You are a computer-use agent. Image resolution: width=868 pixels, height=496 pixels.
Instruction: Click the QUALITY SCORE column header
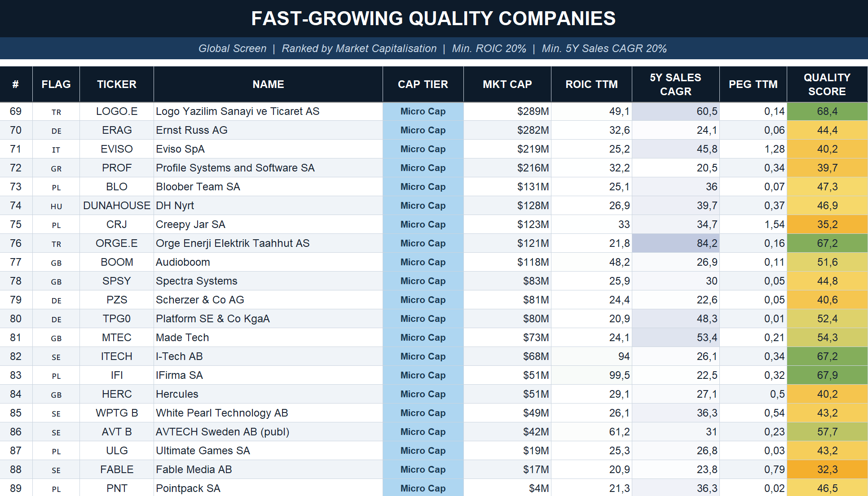pos(827,84)
